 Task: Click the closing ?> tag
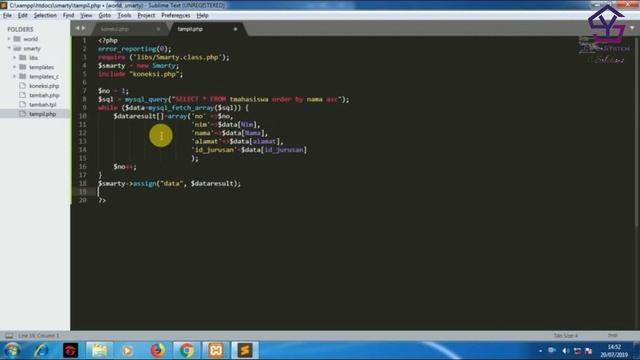[x=102, y=200]
